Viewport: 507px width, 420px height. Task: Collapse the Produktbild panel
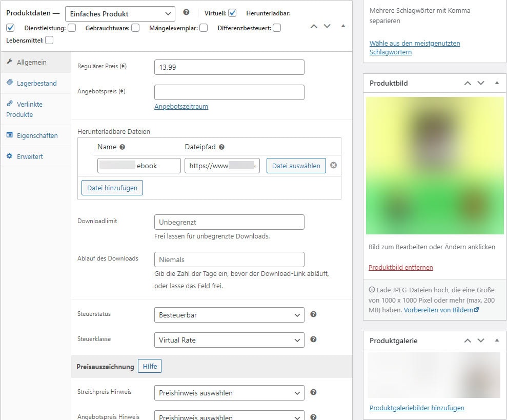[x=497, y=83]
